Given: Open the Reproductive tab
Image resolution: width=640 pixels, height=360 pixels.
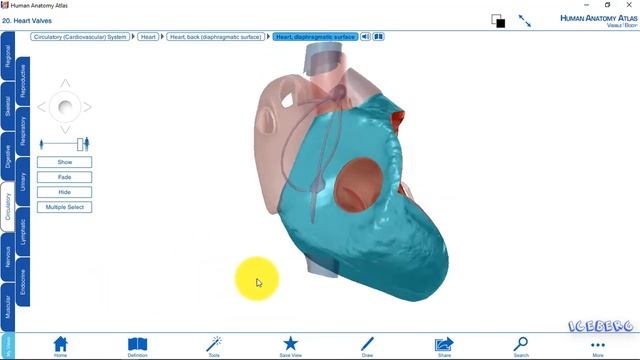Looking at the screenshot, I should pyautogui.click(x=23, y=81).
